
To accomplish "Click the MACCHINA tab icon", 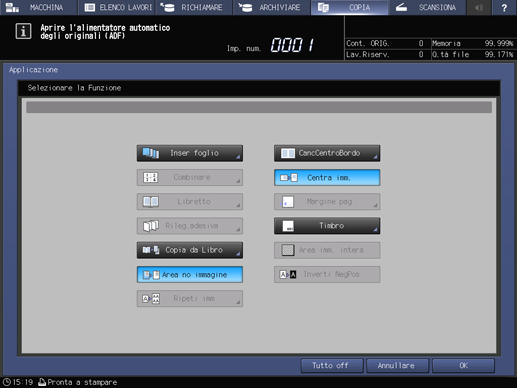I will (x=12, y=7).
